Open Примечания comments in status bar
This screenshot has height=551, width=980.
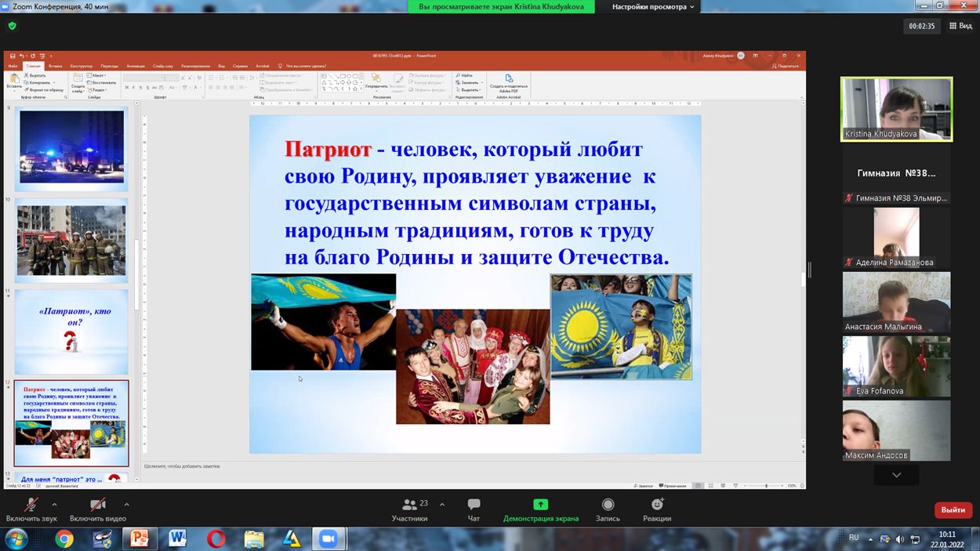pos(673,486)
